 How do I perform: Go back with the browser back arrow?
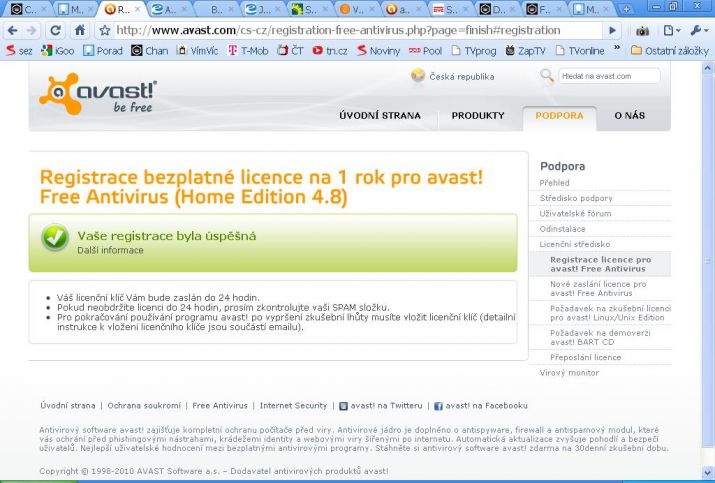click(x=13, y=31)
